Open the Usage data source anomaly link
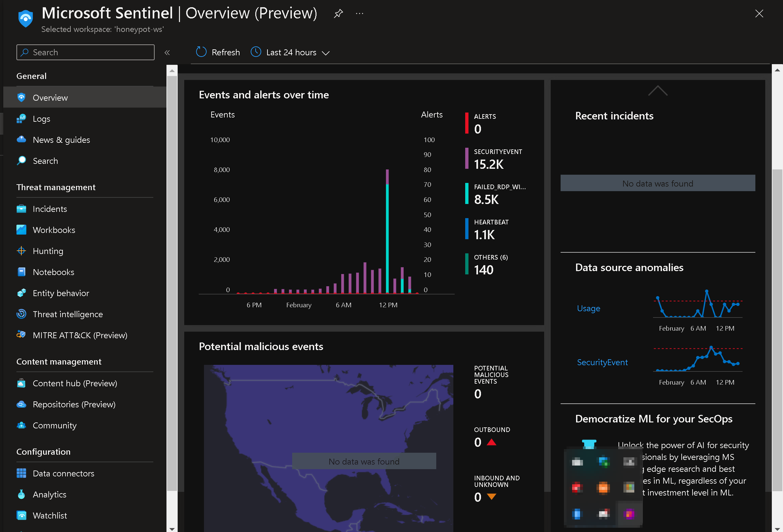This screenshot has height=532, width=783. click(588, 308)
